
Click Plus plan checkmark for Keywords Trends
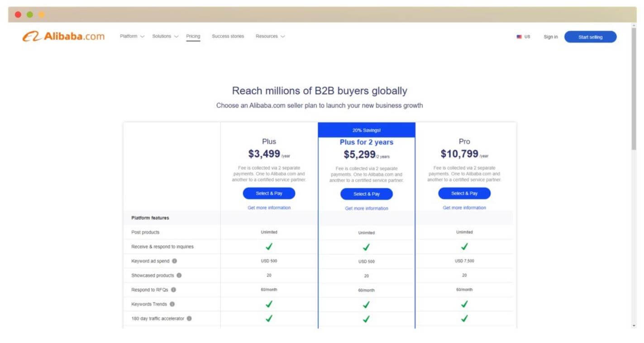point(269,304)
